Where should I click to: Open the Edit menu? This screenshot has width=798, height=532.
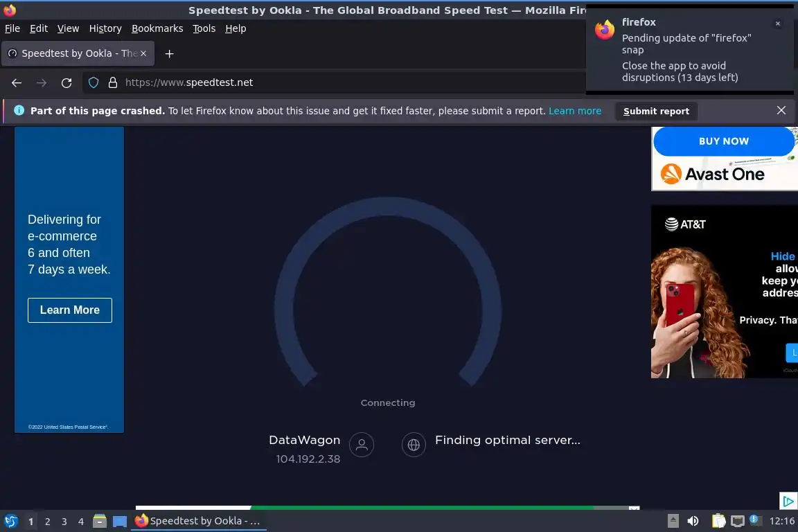39,28
